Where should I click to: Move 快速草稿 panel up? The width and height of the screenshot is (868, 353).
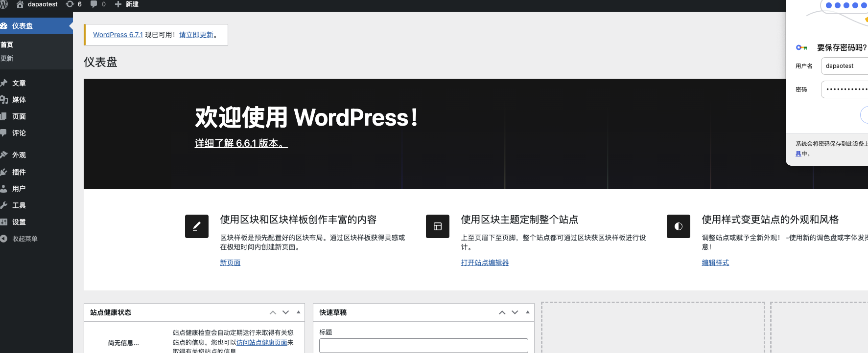click(x=502, y=312)
